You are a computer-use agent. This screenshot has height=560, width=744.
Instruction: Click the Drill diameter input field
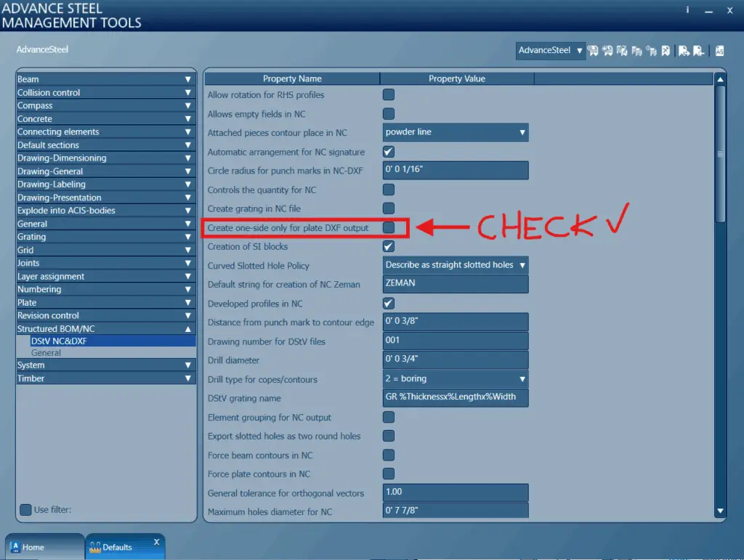coord(456,360)
